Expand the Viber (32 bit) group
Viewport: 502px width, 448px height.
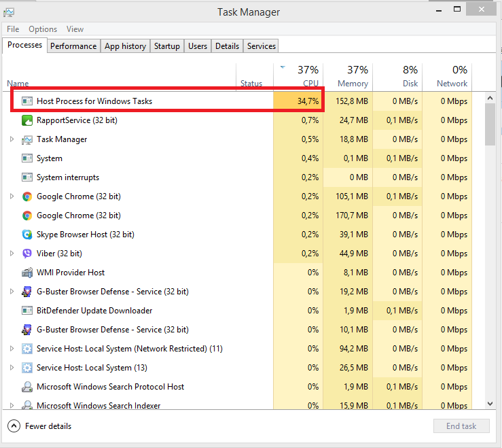tap(12, 253)
